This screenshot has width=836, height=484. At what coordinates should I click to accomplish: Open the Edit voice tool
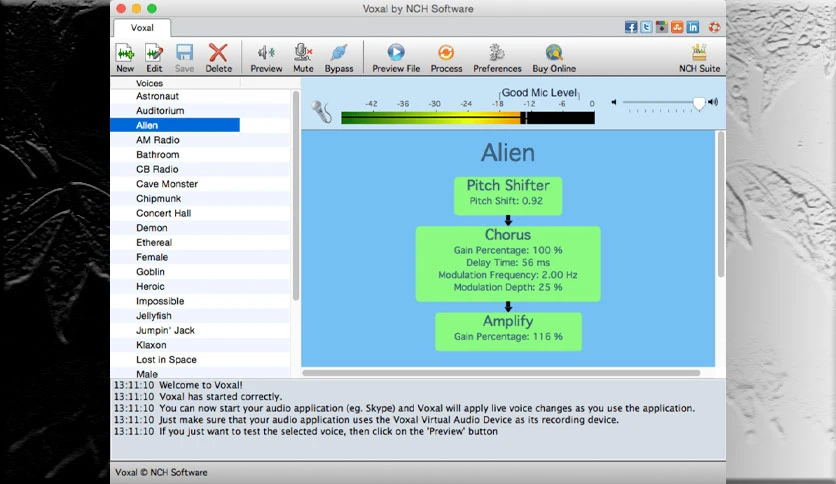tap(154, 58)
